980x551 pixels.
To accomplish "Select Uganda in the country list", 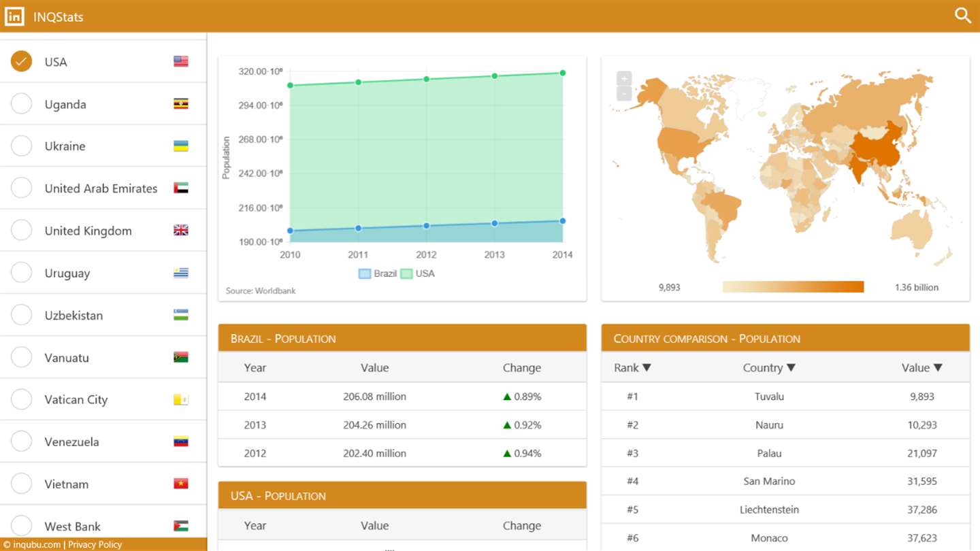I will [x=22, y=104].
